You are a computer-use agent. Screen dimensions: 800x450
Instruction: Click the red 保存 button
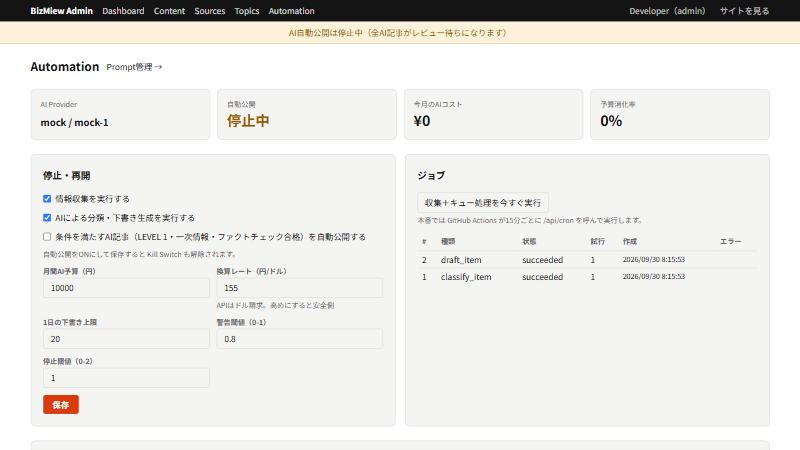(x=61, y=405)
